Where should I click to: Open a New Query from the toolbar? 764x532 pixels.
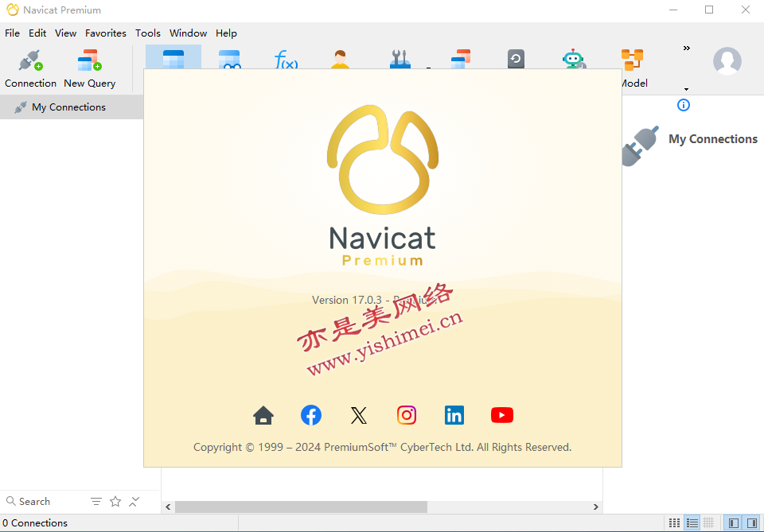click(x=90, y=68)
